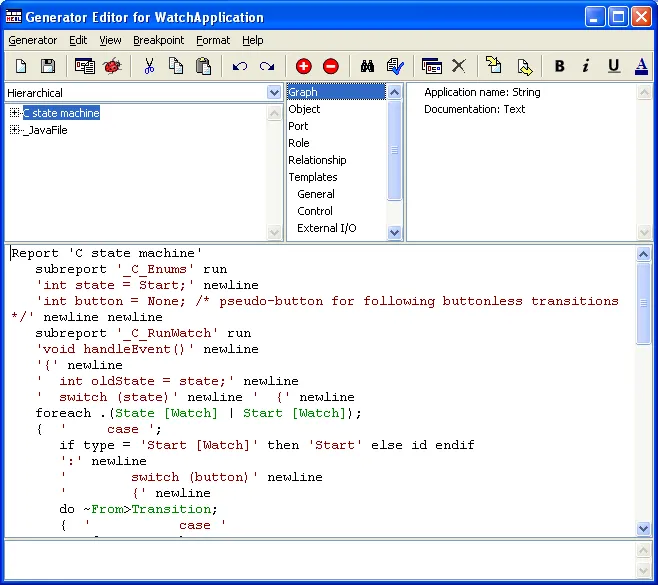Click the Undo arrow icon
Screen dimensions: 658x585
coord(240,66)
